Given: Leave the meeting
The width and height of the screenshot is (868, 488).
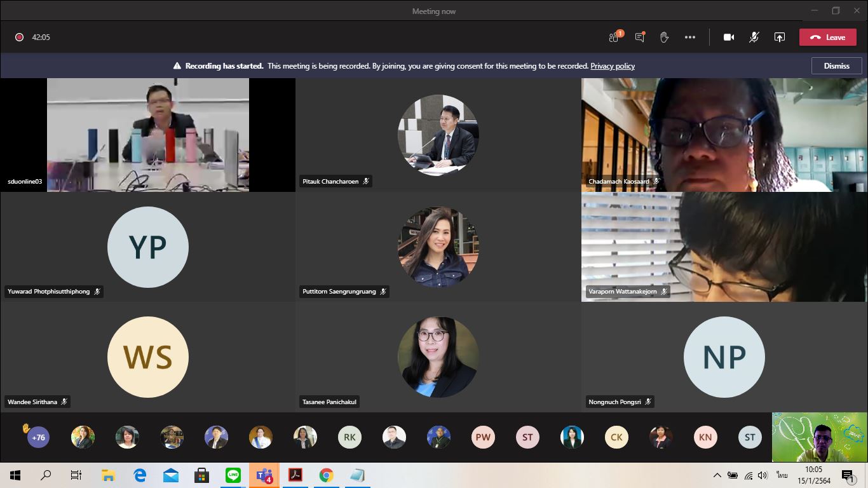Looking at the screenshot, I should 827,37.
